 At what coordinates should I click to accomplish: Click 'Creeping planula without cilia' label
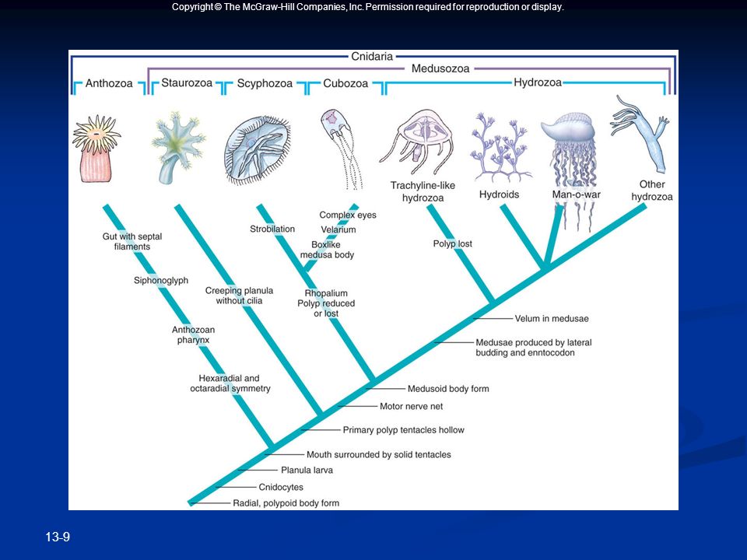point(239,296)
